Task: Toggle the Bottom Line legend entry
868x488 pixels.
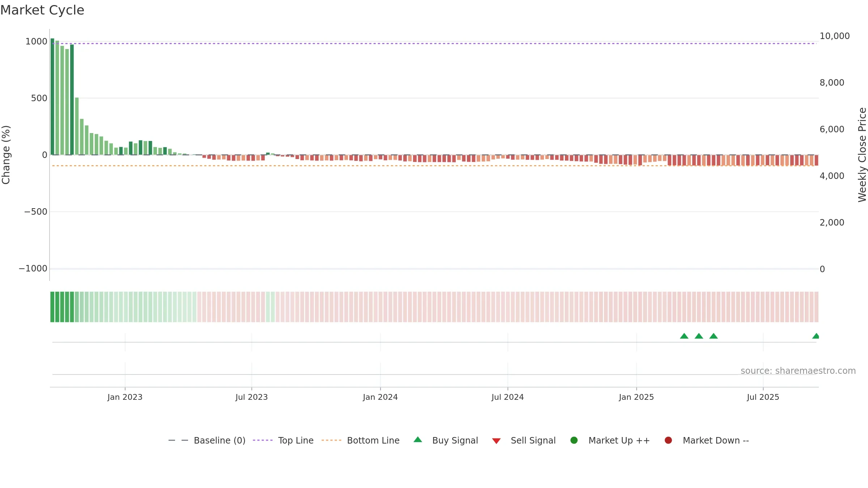Action: tap(361, 440)
